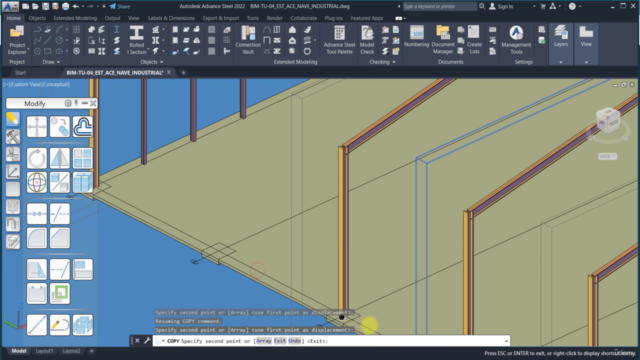Screen dimensions: 640x360
Task: Select the Trim/extend dashed line tool
Action: [60, 214]
